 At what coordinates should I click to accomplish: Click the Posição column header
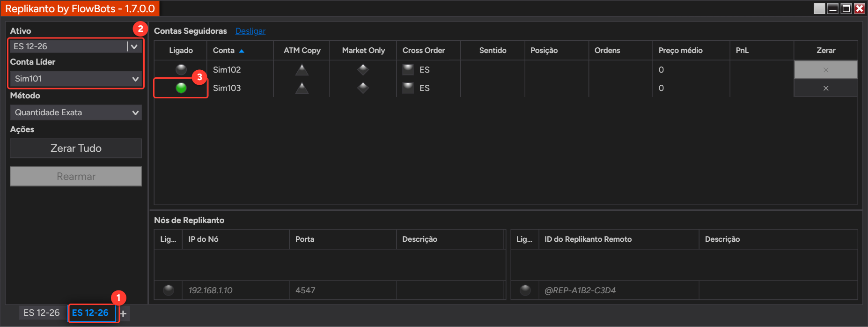557,50
